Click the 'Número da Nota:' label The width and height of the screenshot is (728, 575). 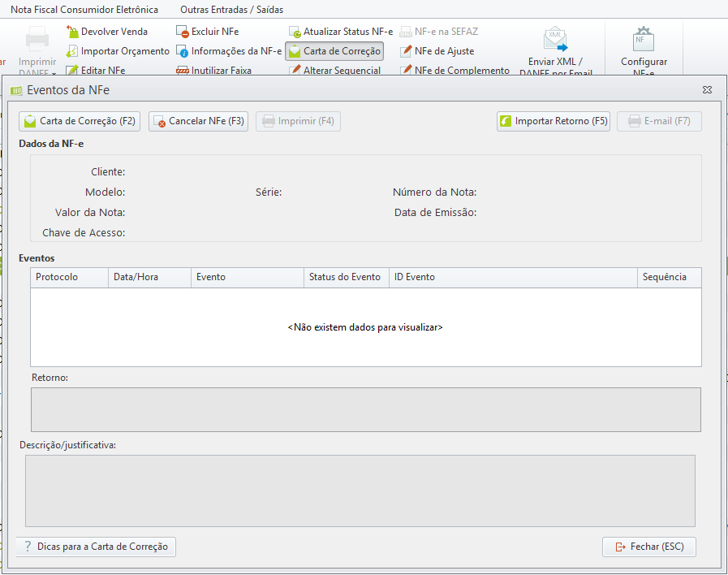click(434, 192)
